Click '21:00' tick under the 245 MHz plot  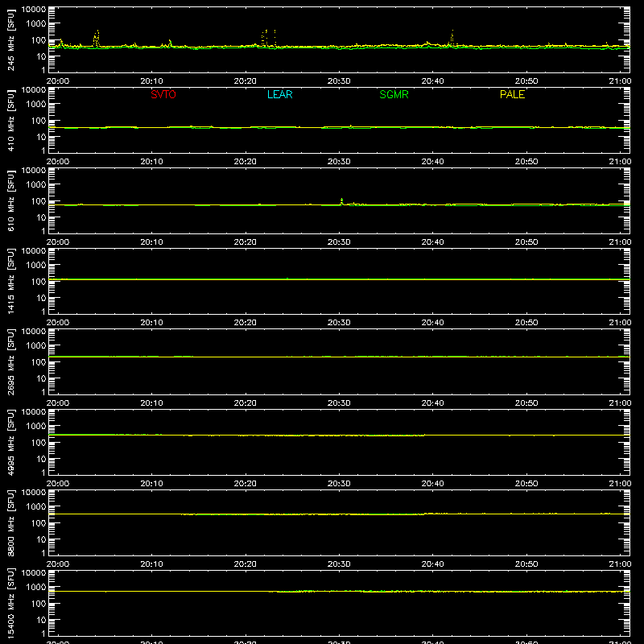tap(620, 81)
